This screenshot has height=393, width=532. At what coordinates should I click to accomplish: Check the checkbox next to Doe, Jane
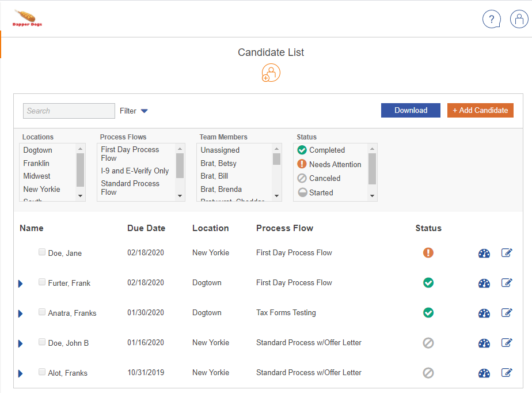pos(41,252)
